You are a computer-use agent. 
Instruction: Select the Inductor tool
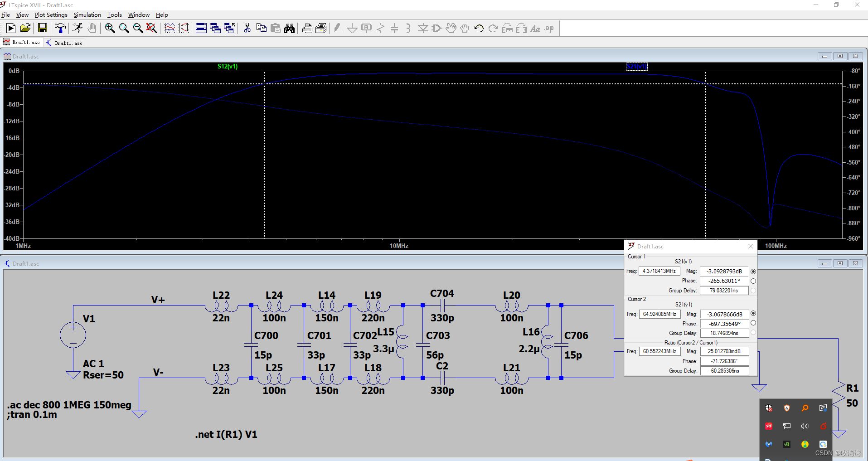click(408, 28)
